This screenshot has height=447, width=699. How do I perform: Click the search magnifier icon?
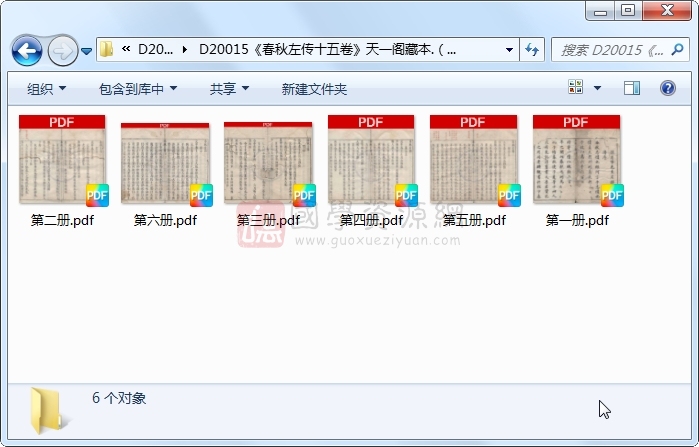point(677,49)
